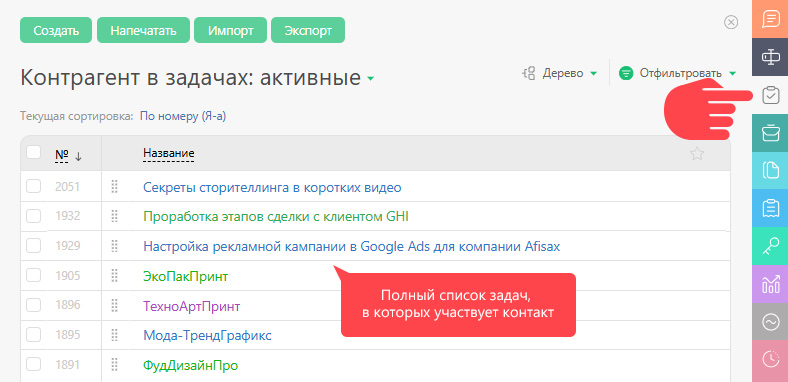Open the grey wave-circle sidebar icon
The width and height of the screenshot is (788, 382).
(x=770, y=322)
